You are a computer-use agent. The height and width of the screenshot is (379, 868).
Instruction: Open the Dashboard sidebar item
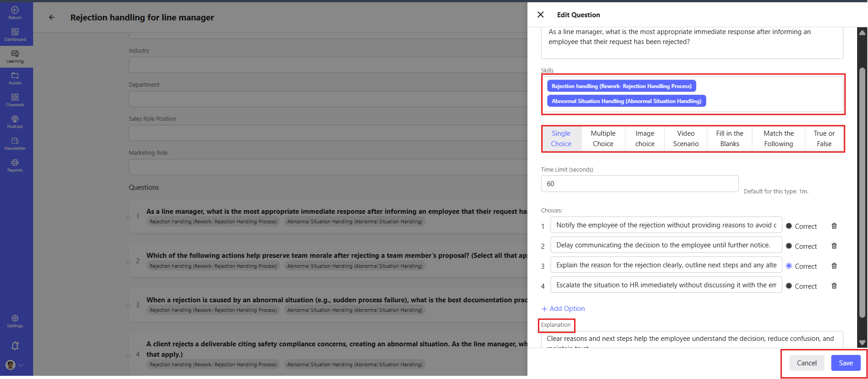[x=15, y=35]
